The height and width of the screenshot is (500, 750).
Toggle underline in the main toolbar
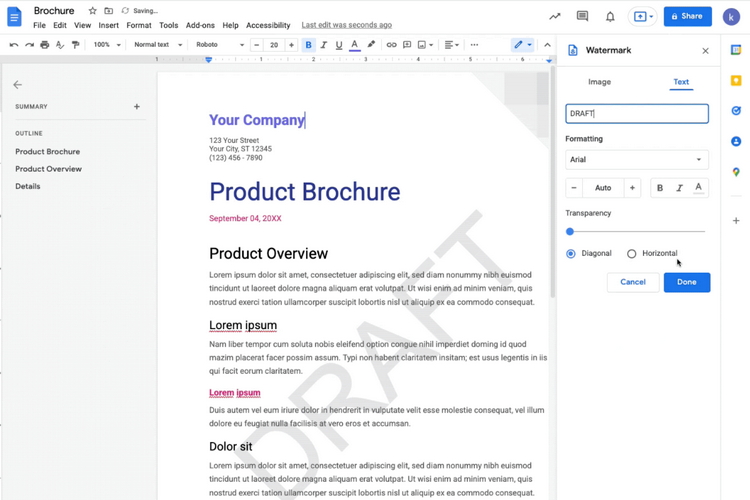(x=339, y=44)
